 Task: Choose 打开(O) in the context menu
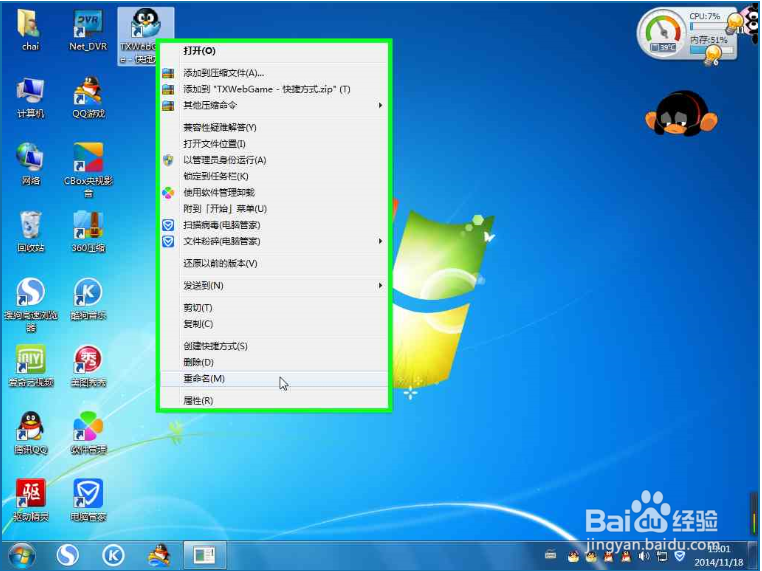[274, 51]
